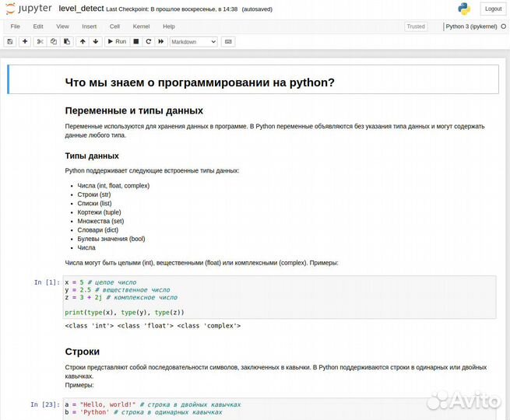510x420 pixels.
Task: Click the Python logo icon
Action: [x=464, y=9]
